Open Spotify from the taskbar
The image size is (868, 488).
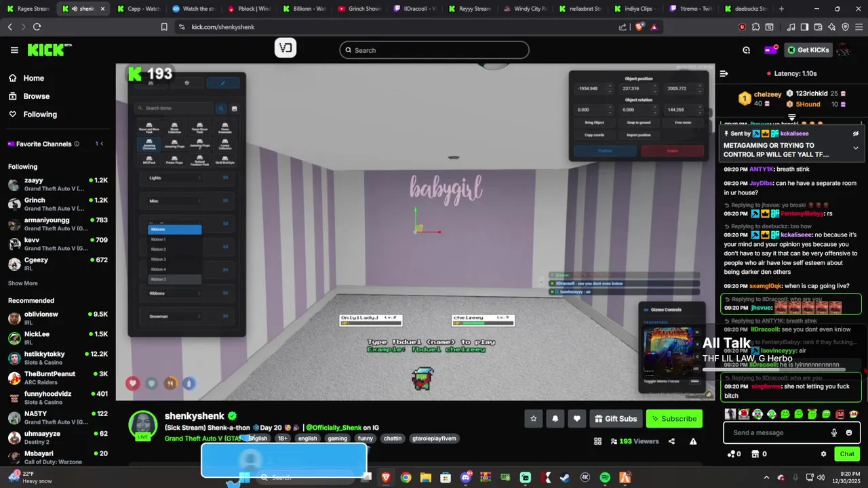(605, 477)
